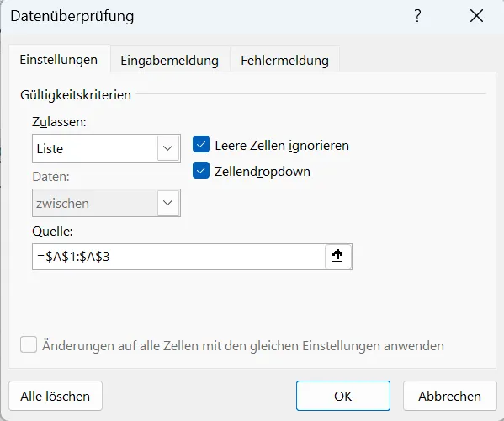Switch to the Fehlermeldung tab
Image resolution: width=504 pixels, height=421 pixels.
(x=284, y=61)
